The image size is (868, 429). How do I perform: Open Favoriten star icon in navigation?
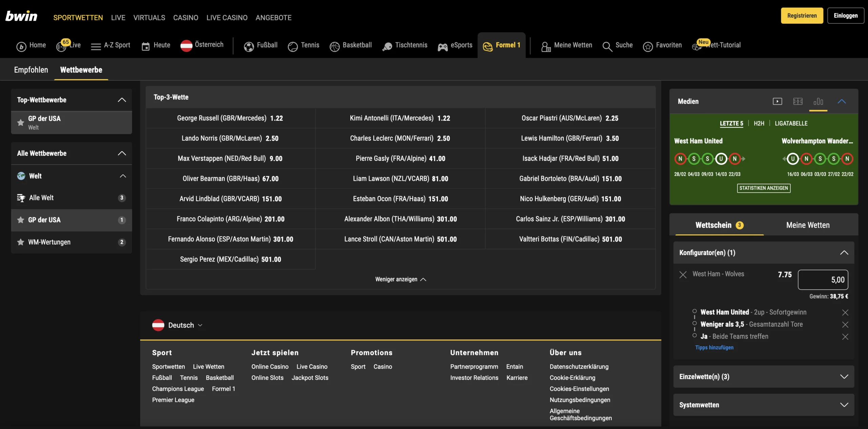(648, 46)
